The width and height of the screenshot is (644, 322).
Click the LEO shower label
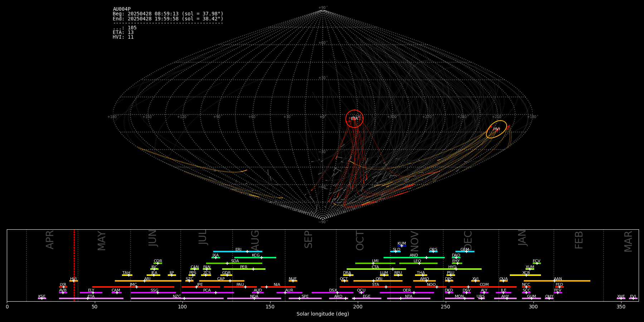(417, 261)
